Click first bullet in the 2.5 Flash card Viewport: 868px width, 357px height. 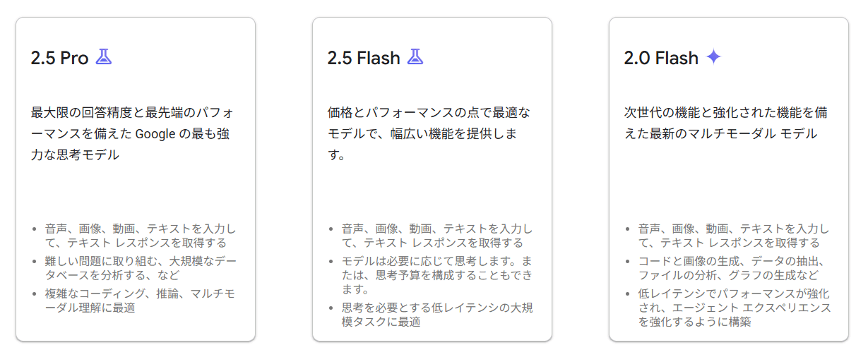437,236
